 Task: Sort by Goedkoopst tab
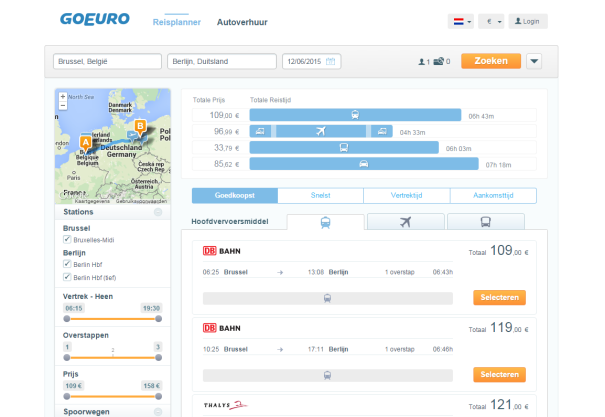coord(235,196)
